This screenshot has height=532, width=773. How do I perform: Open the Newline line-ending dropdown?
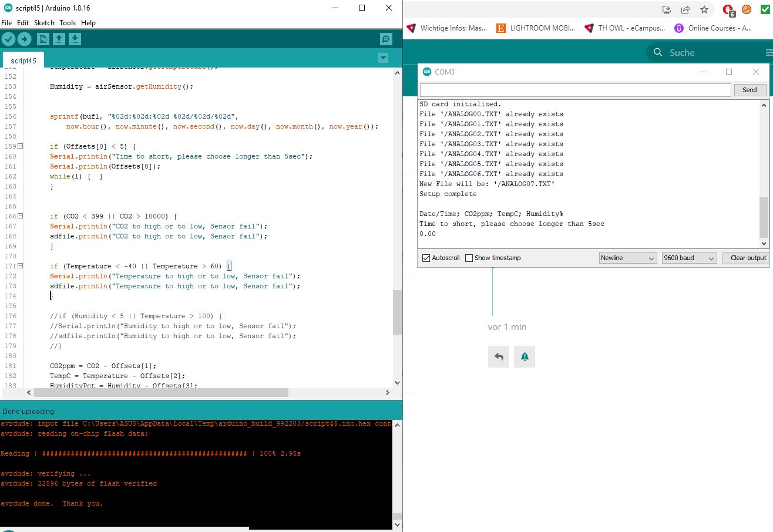point(627,257)
